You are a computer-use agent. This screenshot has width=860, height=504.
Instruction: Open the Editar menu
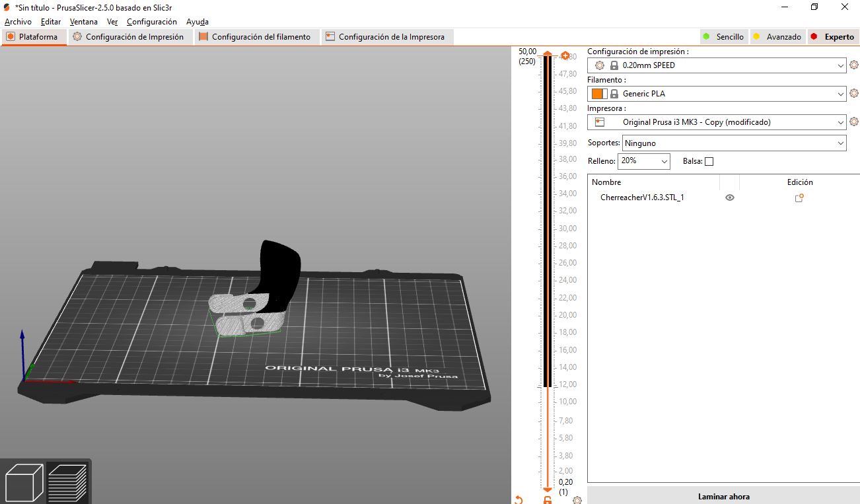point(51,22)
